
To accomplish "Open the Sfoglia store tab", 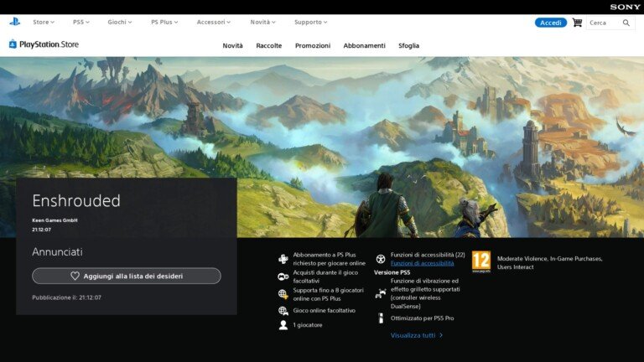I will (x=408, y=45).
